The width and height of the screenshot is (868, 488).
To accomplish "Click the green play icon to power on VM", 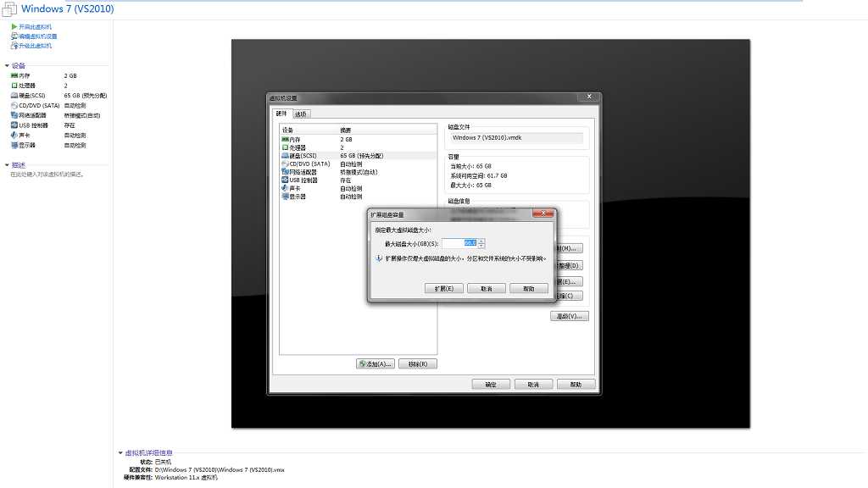I will tap(14, 26).
